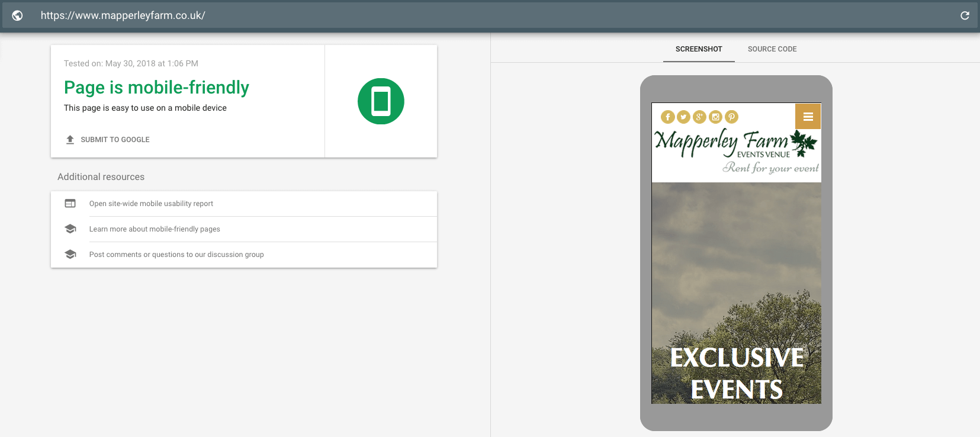The image size is (980, 437).
Task: Click the upload arrow icon beside Submit to Google
Action: [70, 140]
